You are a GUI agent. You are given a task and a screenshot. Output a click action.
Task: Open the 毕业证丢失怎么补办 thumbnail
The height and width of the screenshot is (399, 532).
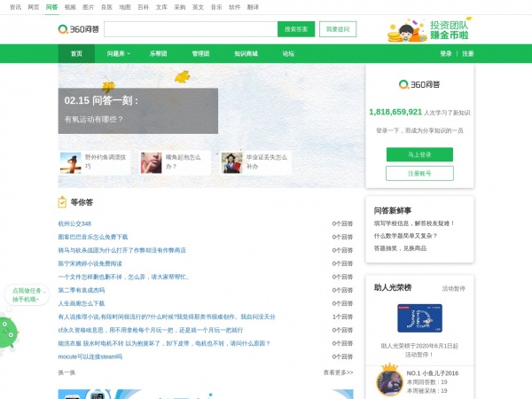232,163
